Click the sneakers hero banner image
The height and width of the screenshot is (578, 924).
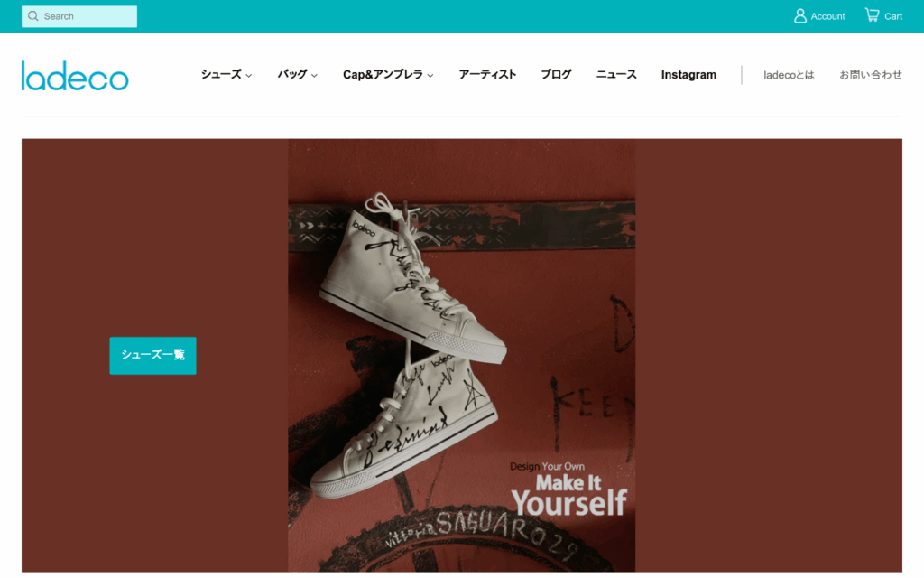click(x=461, y=355)
